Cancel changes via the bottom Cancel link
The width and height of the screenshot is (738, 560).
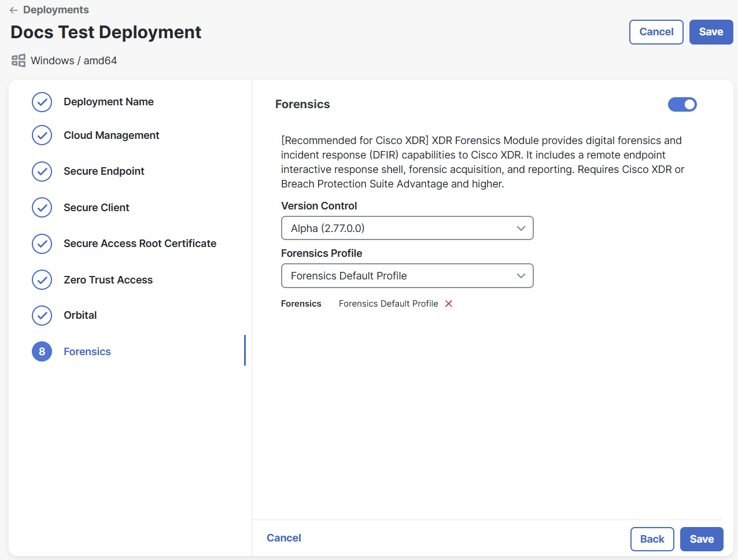click(x=283, y=537)
